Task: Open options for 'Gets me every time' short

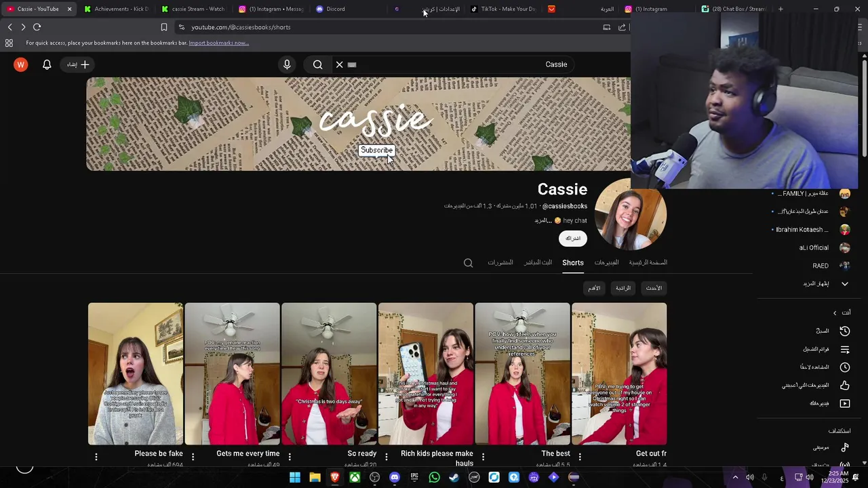Action: (x=193, y=457)
